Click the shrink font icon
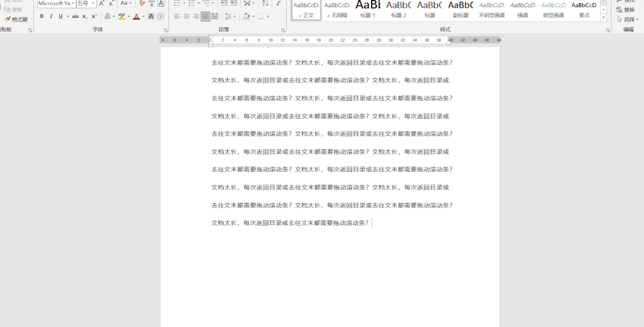644x327 pixels. [111, 4]
